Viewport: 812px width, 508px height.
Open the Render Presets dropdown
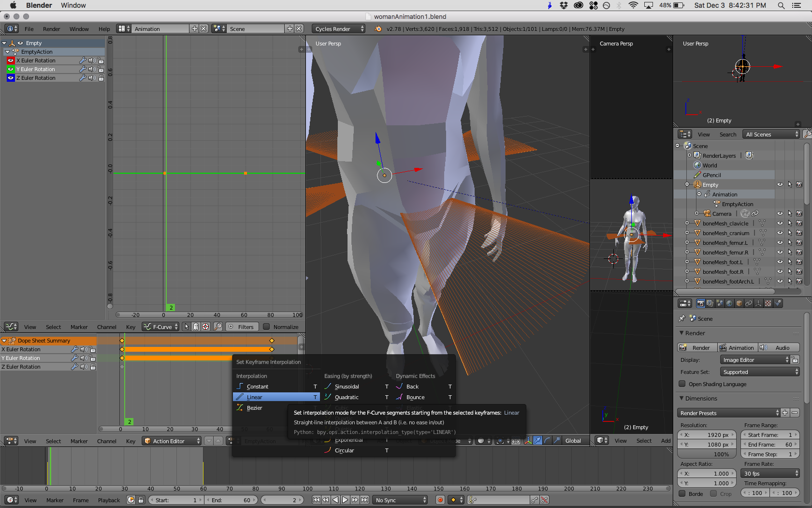click(x=728, y=413)
